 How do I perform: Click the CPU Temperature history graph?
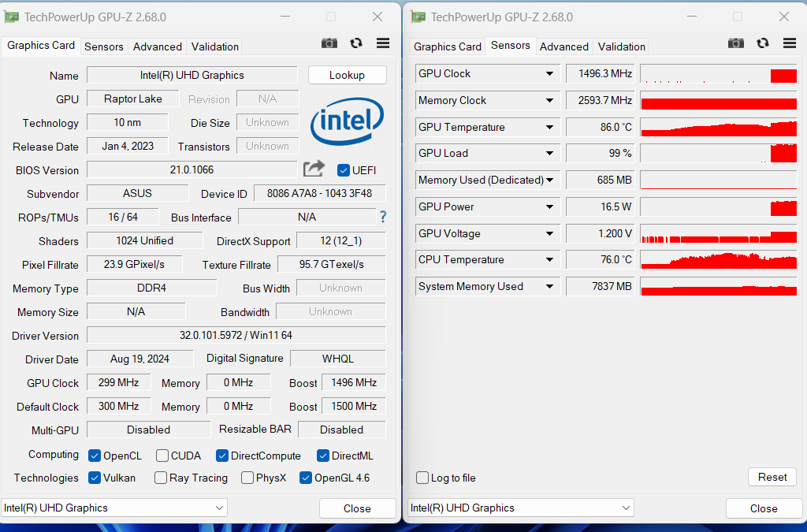click(719, 260)
